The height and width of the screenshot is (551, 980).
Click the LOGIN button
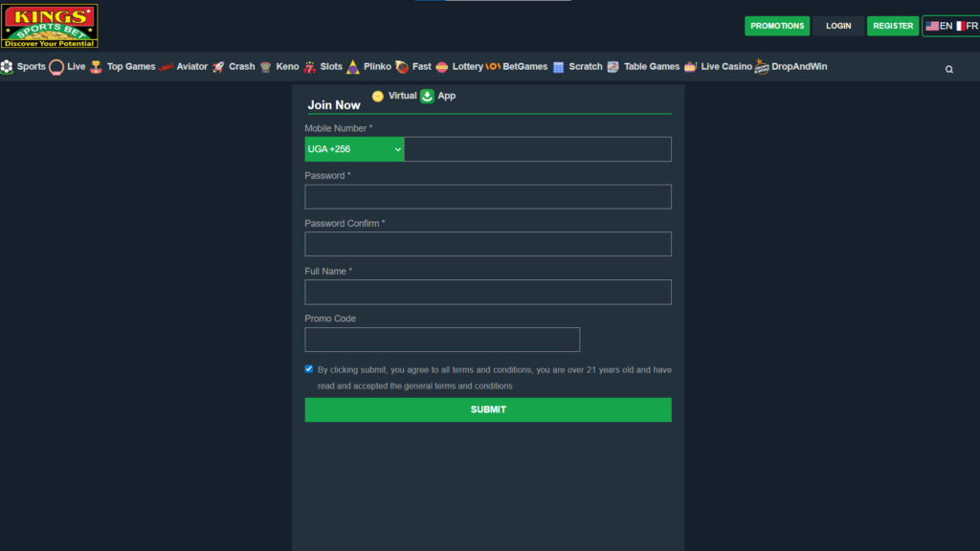tap(838, 26)
